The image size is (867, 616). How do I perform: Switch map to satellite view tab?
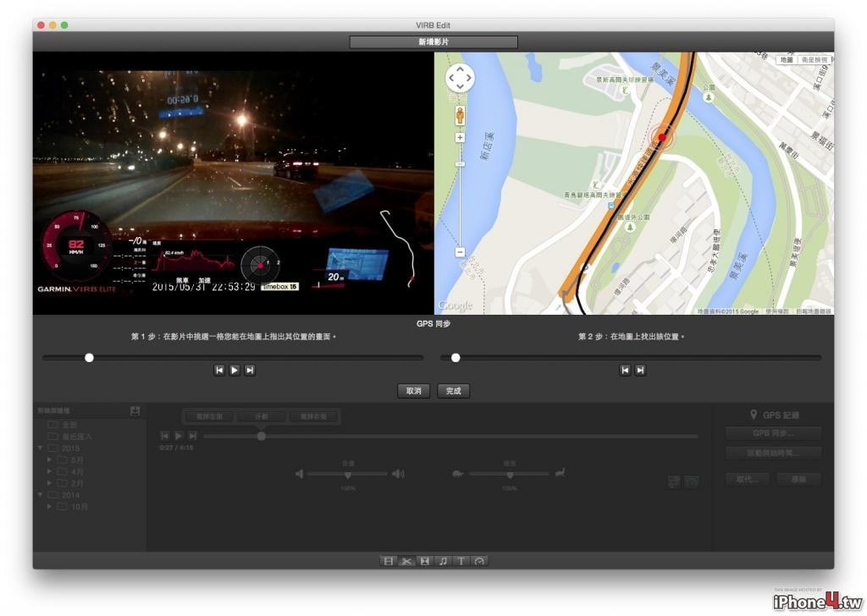(x=815, y=60)
